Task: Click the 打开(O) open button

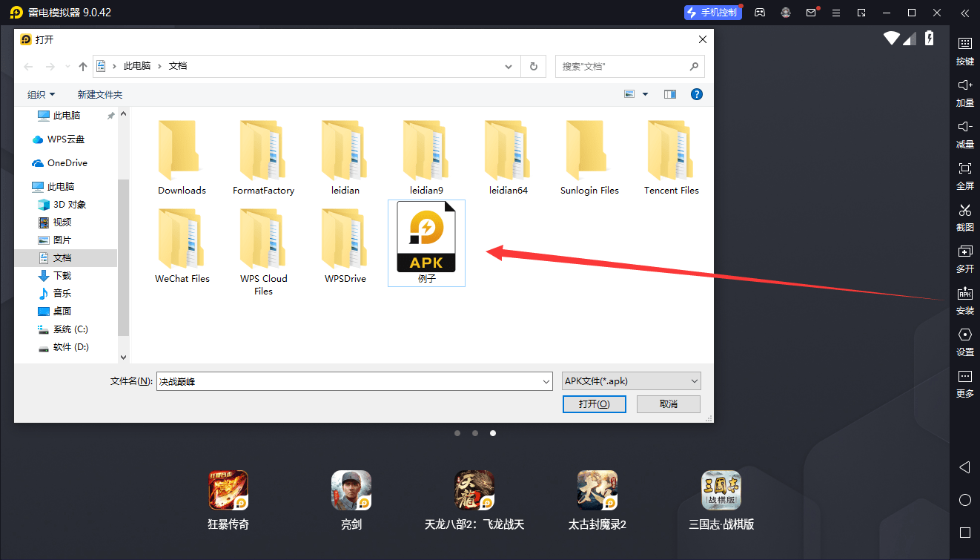Action: tap(594, 404)
